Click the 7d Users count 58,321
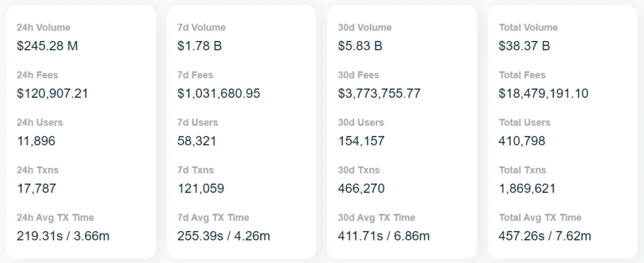This screenshot has width=644, height=263. pos(197,142)
